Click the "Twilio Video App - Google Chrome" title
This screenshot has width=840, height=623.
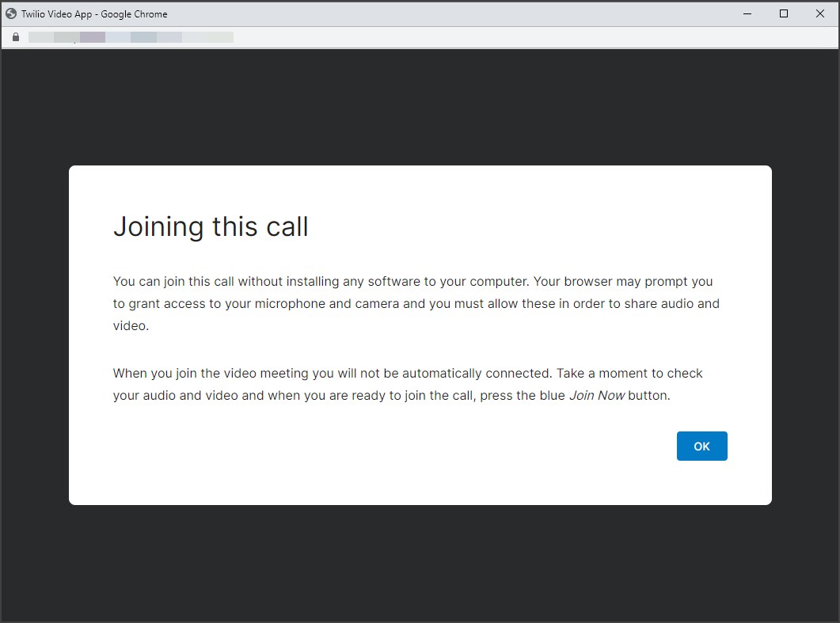click(94, 14)
